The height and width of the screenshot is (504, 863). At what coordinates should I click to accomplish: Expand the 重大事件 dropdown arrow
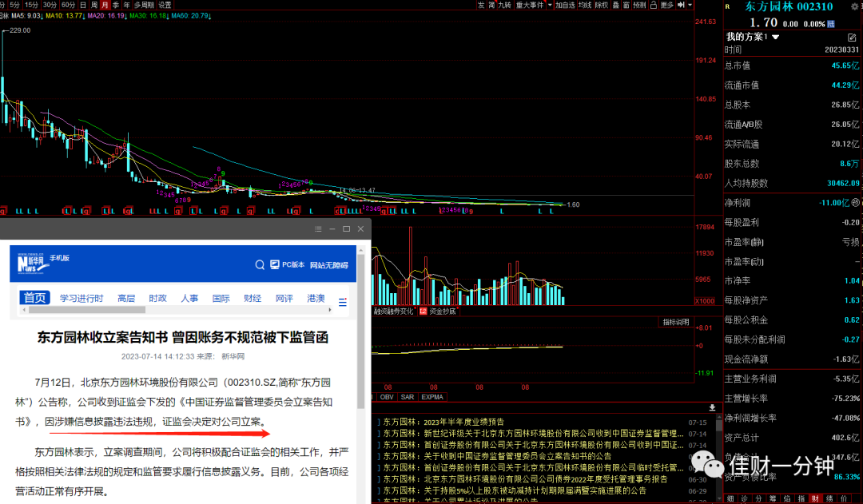coord(549,5)
